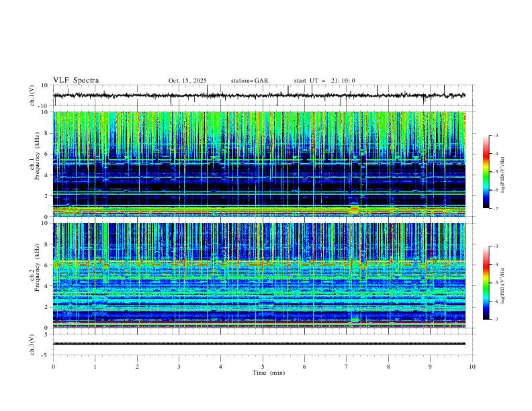Screen dimensions: 532x411
Task: Click the ch.1 spectrogram color bar
Action: 486,172
